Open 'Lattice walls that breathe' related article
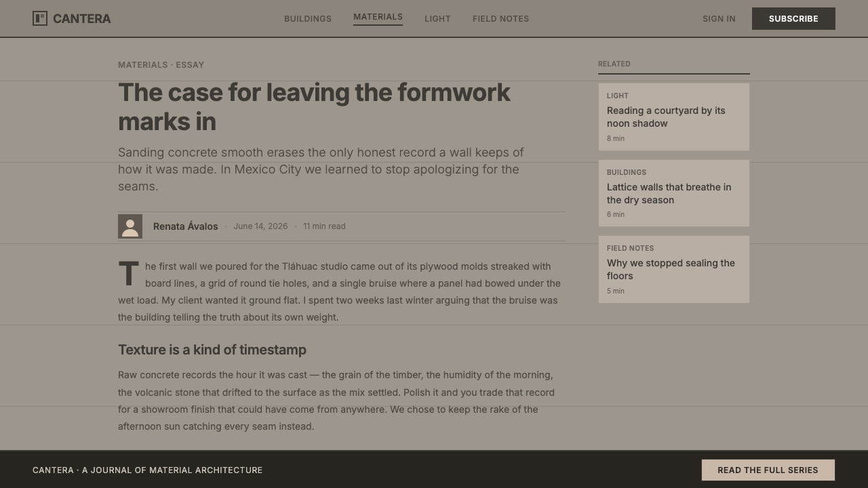Image resolution: width=868 pixels, height=488 pixels. [x=673, y=193]
